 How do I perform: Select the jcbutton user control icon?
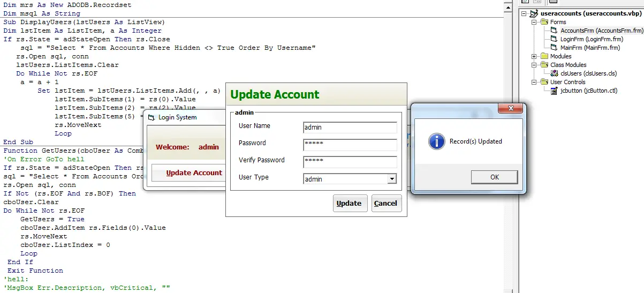click(554, 91)
